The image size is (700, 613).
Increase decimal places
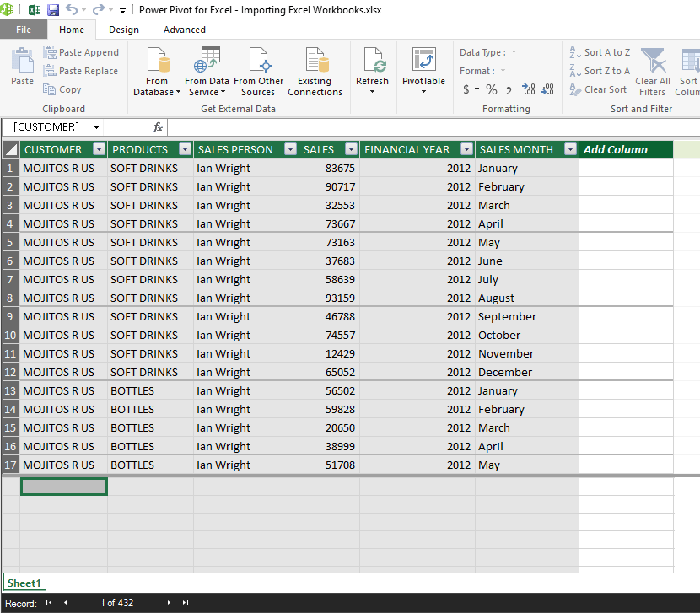pos(529,89)
